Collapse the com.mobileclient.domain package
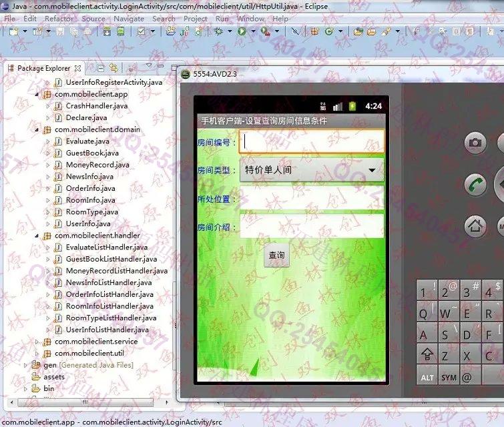 (x=36, y=129)
